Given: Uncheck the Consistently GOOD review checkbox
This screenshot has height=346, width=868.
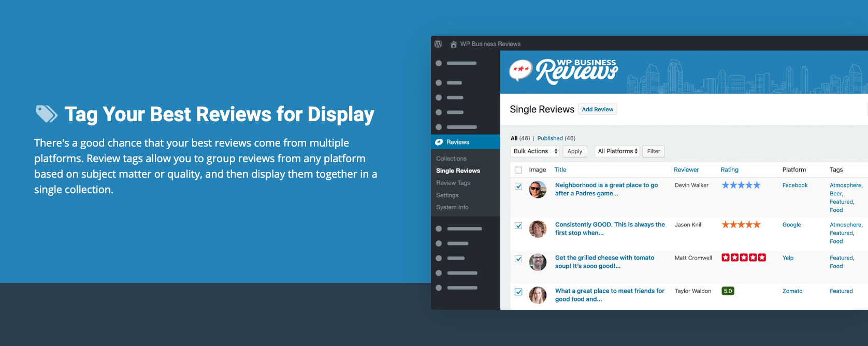Looking at the screenshot, I should click(x=518, y=225).
